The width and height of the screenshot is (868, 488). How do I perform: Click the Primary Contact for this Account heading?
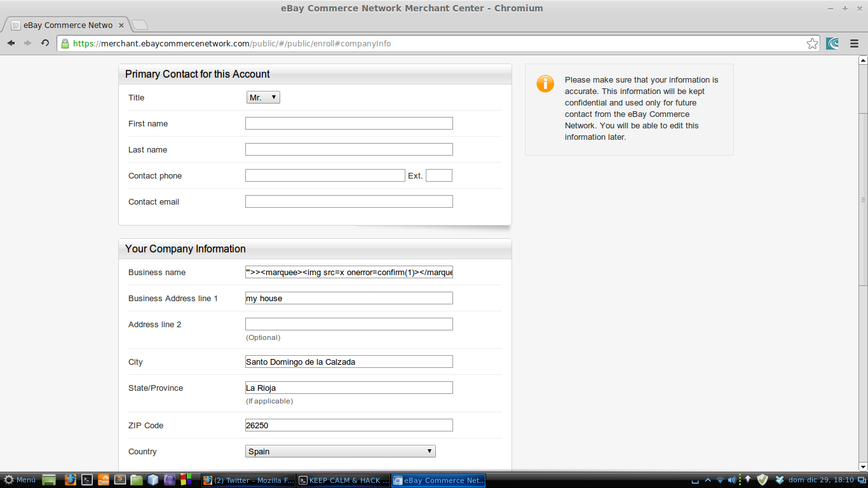click(x=198, y=74)
